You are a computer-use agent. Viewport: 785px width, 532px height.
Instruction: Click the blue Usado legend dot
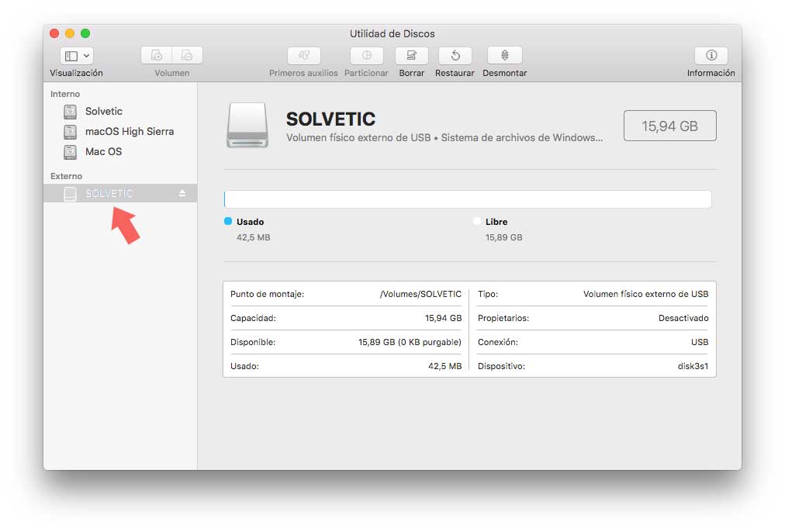228,221
